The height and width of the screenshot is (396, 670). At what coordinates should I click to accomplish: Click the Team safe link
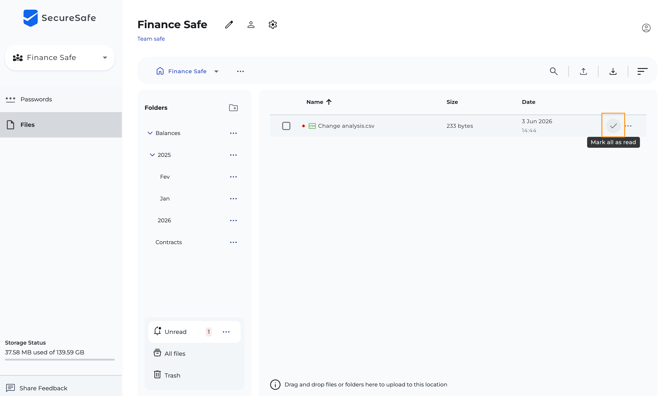(151, 38)
